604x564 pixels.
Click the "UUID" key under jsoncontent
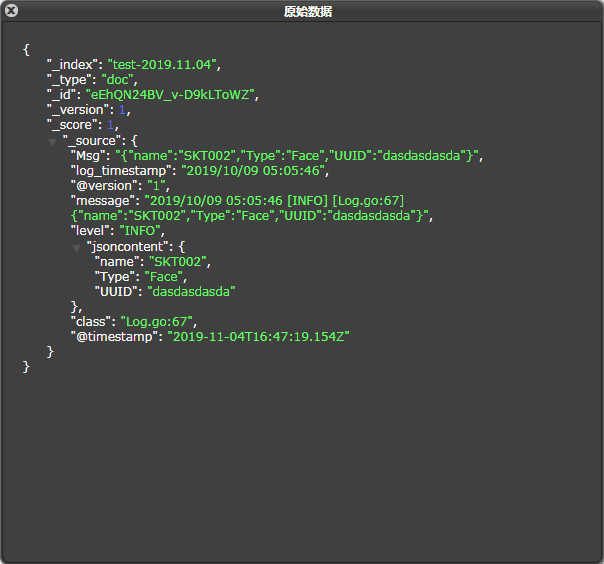pyautogui.click(x=116, y=292)
